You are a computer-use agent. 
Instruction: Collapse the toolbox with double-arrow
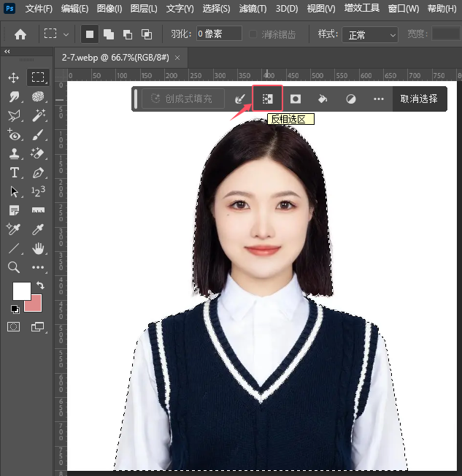(7, 52)
